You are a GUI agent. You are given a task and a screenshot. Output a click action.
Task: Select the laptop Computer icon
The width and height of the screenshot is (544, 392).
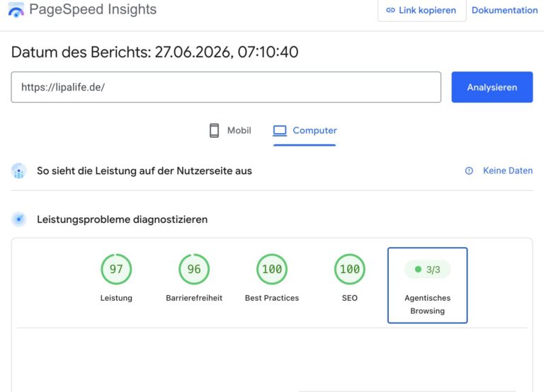tap(280, 131)
